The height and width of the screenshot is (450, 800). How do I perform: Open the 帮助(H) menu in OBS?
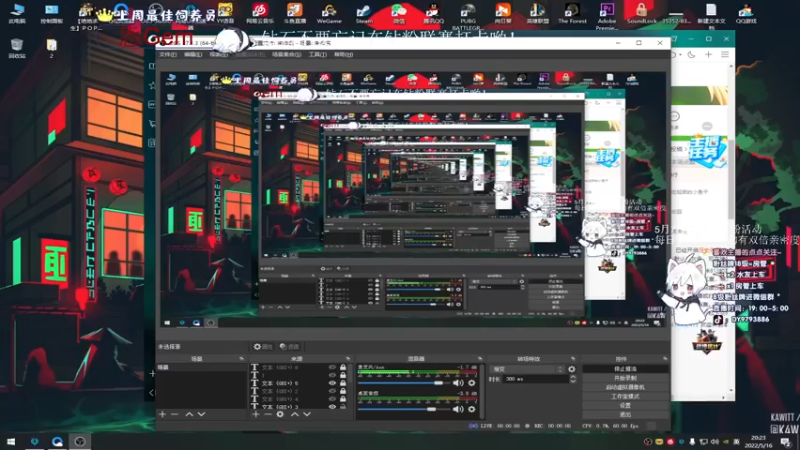point(343,55)
